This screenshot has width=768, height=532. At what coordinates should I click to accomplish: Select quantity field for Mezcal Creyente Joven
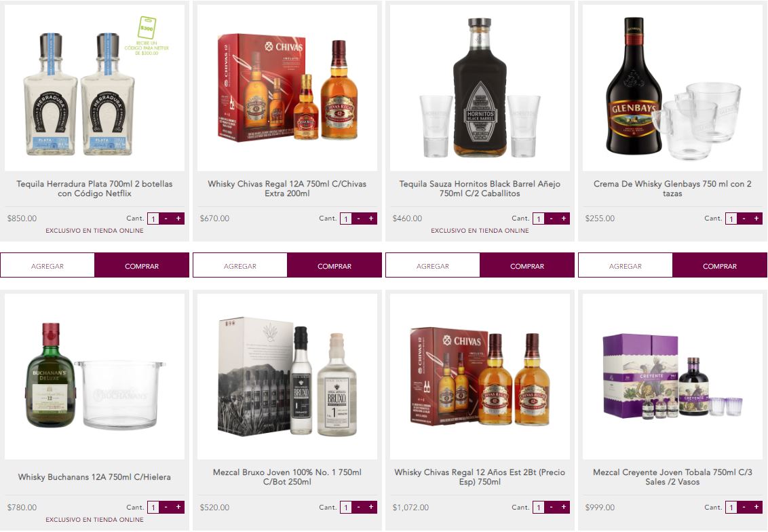(x=731, y=508)
